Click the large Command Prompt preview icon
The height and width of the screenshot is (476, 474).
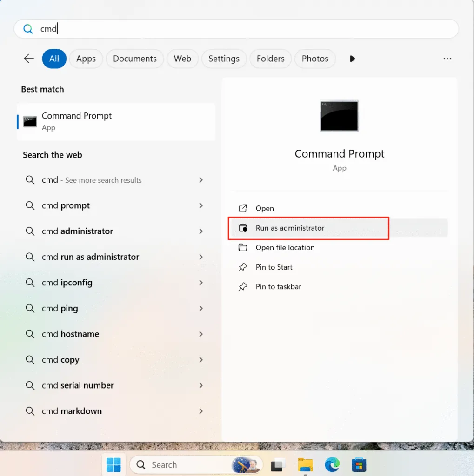click(339, 116)
